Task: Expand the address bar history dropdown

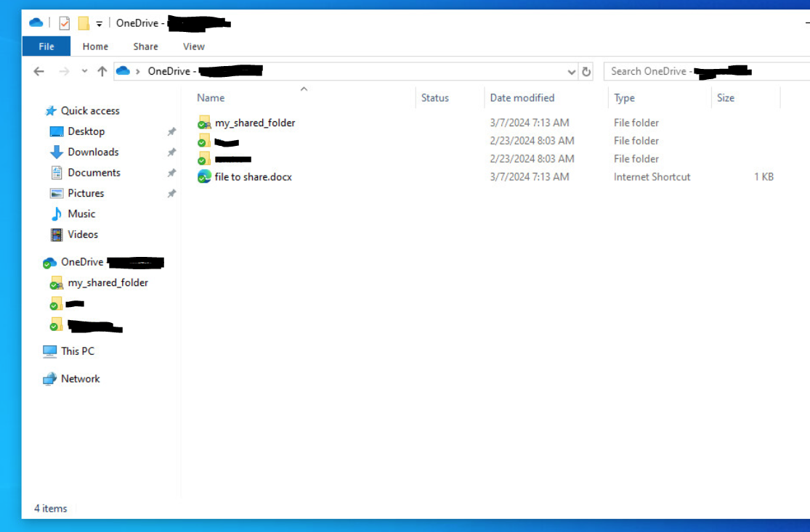Action: tap(571, 71)
